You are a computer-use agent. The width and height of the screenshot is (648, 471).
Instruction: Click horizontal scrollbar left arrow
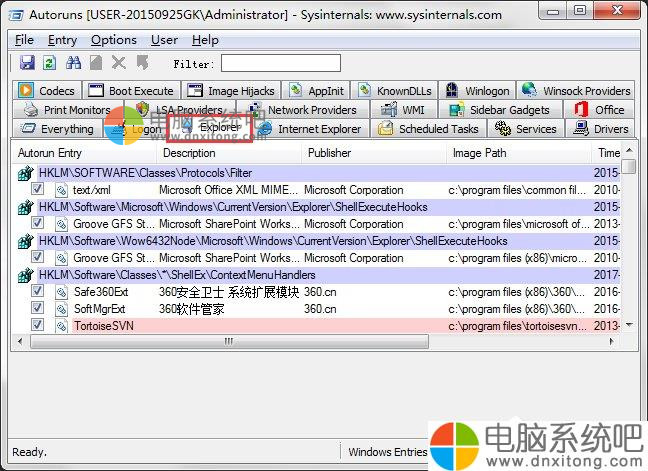(20, 341)
